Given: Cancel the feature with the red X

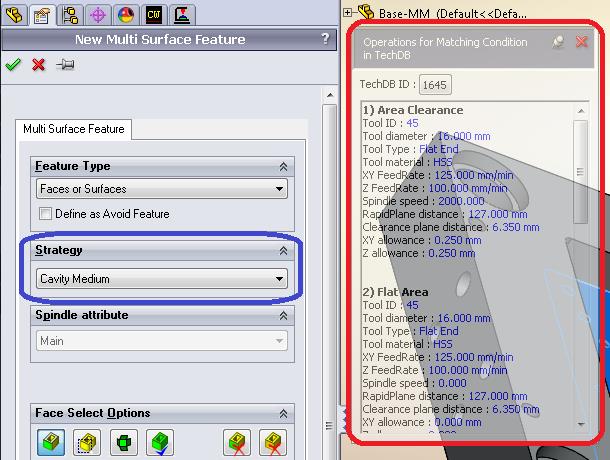Looking at the screenshot, I should coord(39,65).
